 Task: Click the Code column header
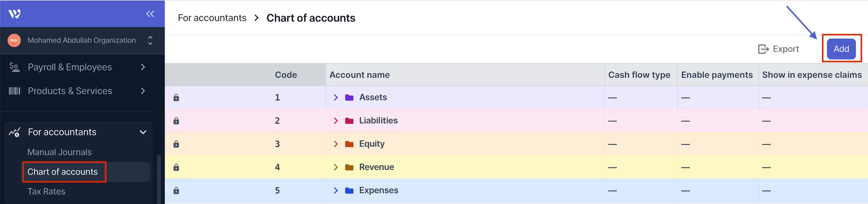286,75
